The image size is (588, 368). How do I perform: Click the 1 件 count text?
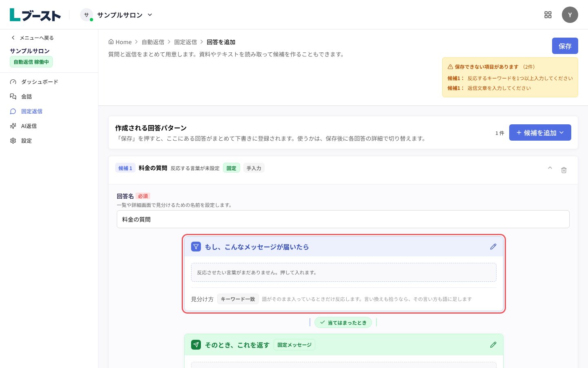point(500,133)
